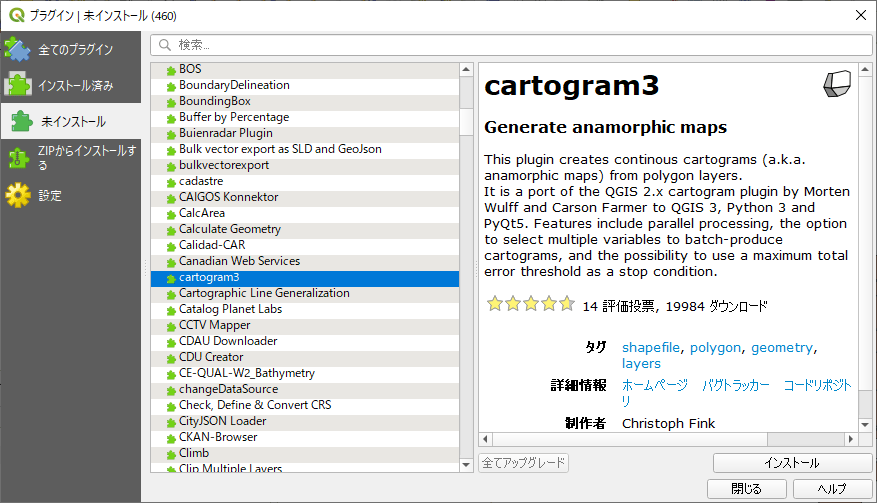Open the geometry tag link
Screen dimensions: 877x503
(782, 347)
